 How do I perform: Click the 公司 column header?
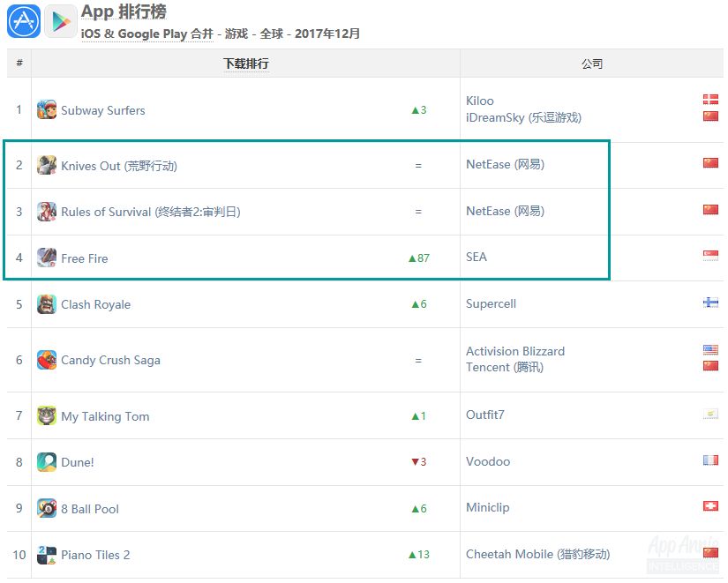point(591,64)
